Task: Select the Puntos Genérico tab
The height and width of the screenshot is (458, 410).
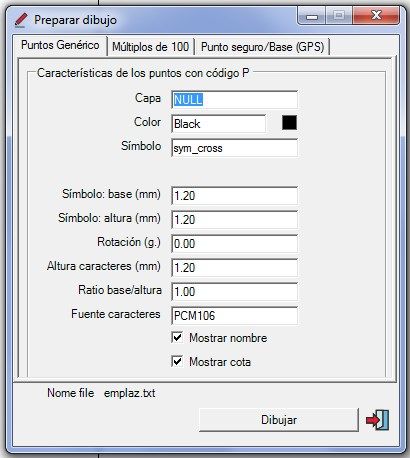Action: [60, 45]
